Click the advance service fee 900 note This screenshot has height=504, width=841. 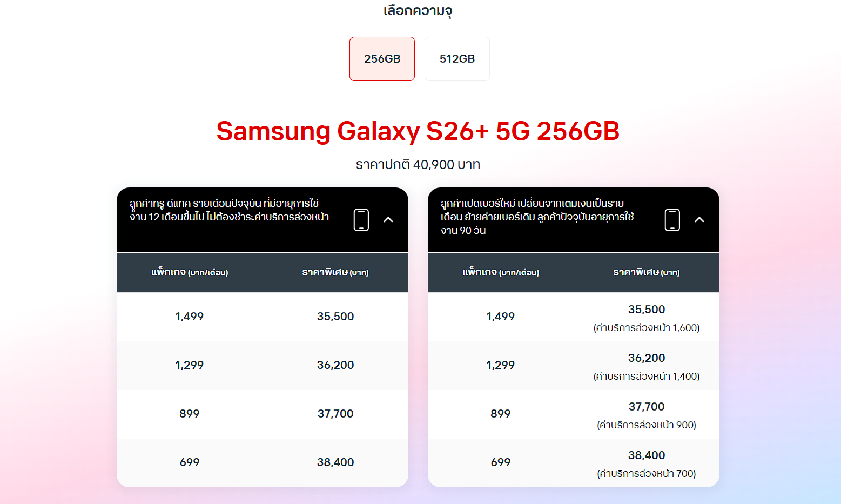click(647, 425)
